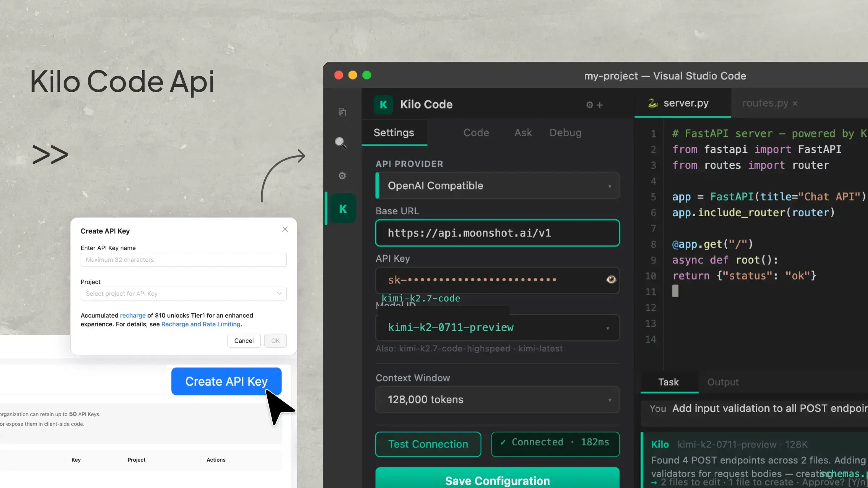The width and height of the screenshot is (868, 488).
Task: Open Kilo Code panel gear settings icon
Action: coord(590,105)
